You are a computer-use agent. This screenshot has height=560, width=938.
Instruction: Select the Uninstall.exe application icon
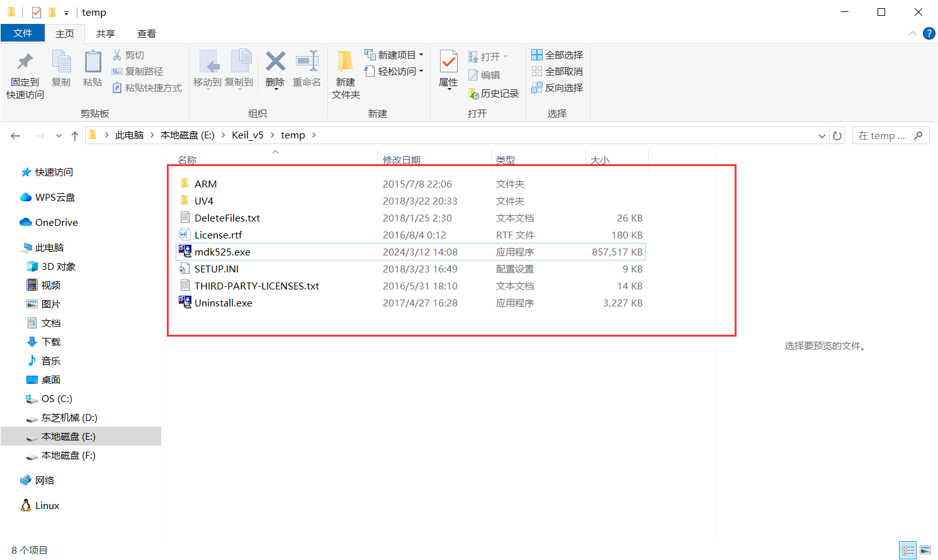tap(185, 302)
